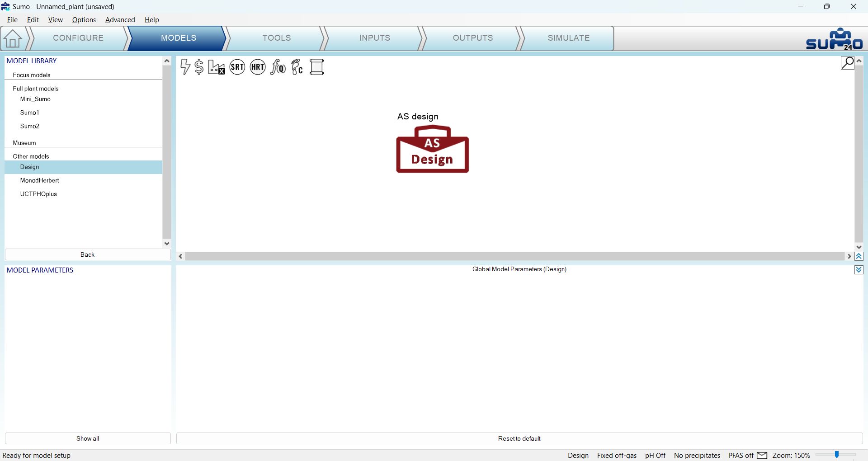Open the Advanced menu
The height and width of the screenshot is (461, 868).
(x=120, y=20)
